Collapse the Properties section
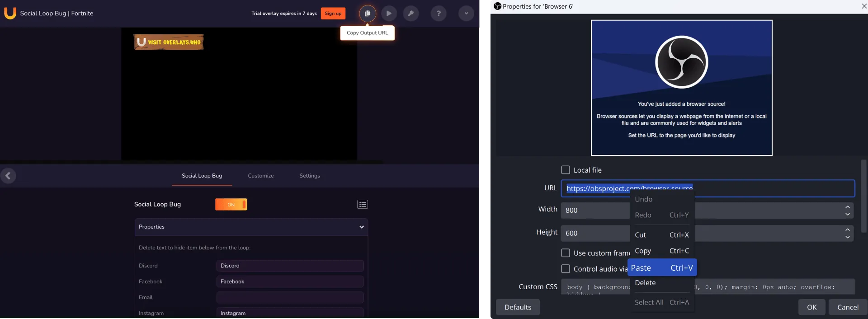Image resolution: width=868 pixels, height=319 pixels. (x=251, y=227)
